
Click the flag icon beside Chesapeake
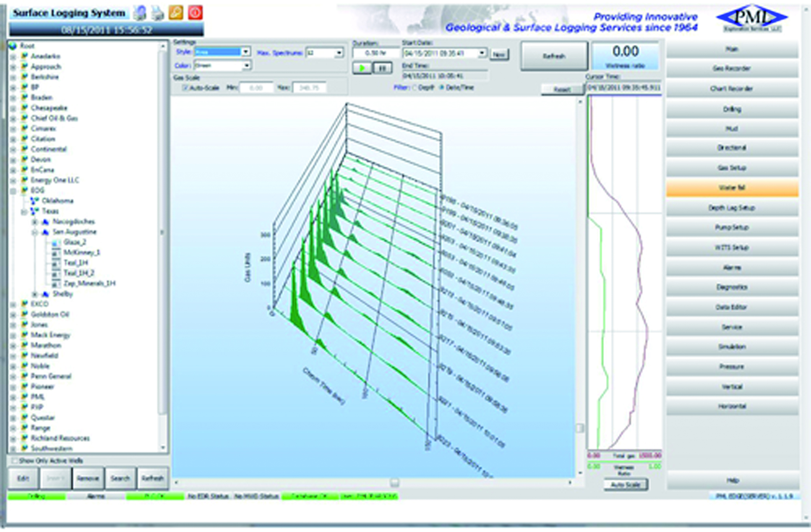click(25, 108)
